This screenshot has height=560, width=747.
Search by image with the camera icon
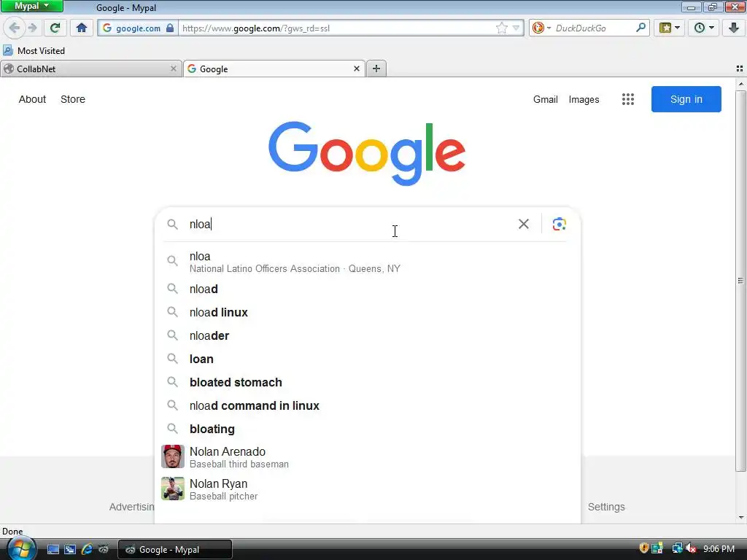point(560,224)
